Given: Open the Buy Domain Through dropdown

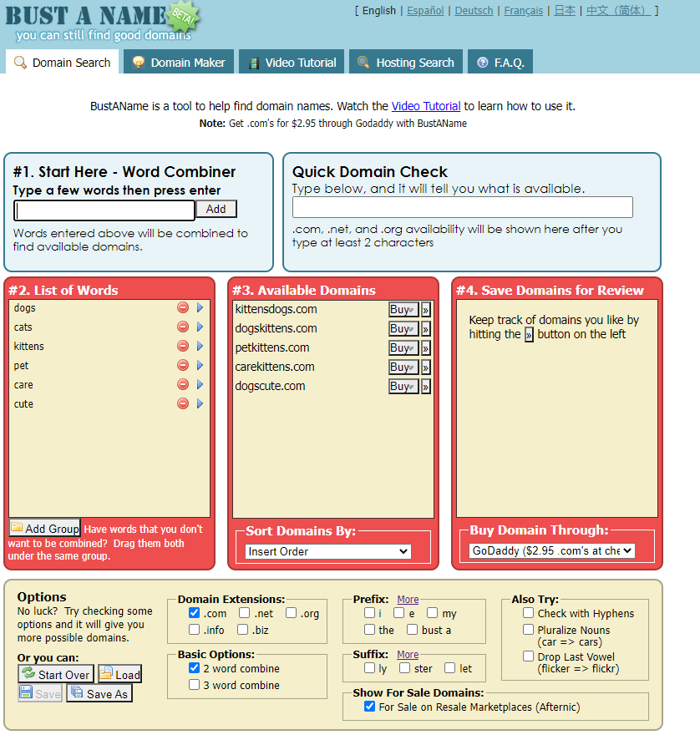Looking at the screenshot, I should coord(552,550).
